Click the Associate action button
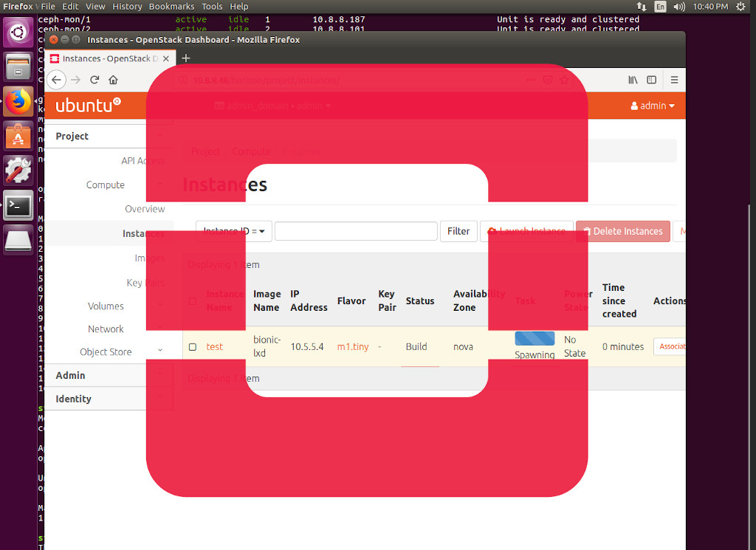756x550 pixels. point(670,346)
